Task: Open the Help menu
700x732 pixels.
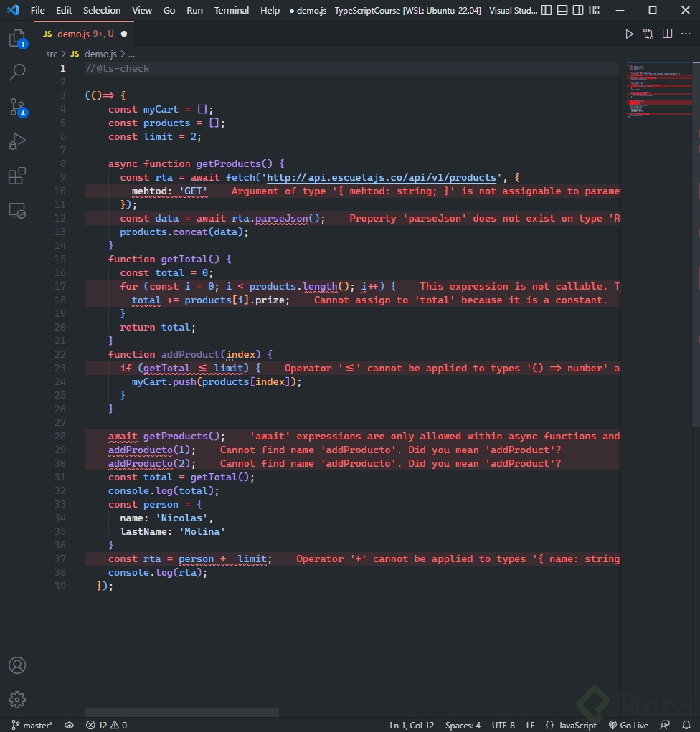Action: 270,10
